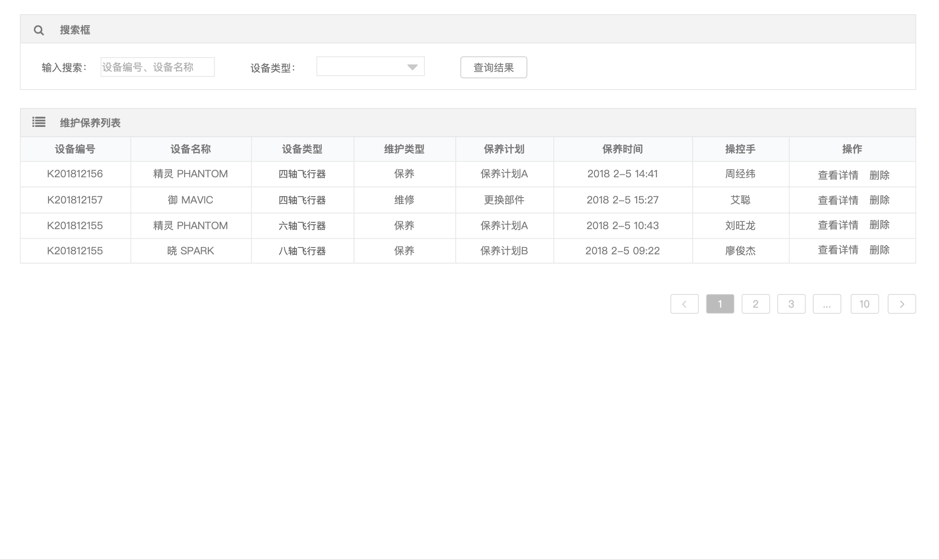Click the ellipsis pagination button
The image size is (939, 560).
click(x=827, y=304)
